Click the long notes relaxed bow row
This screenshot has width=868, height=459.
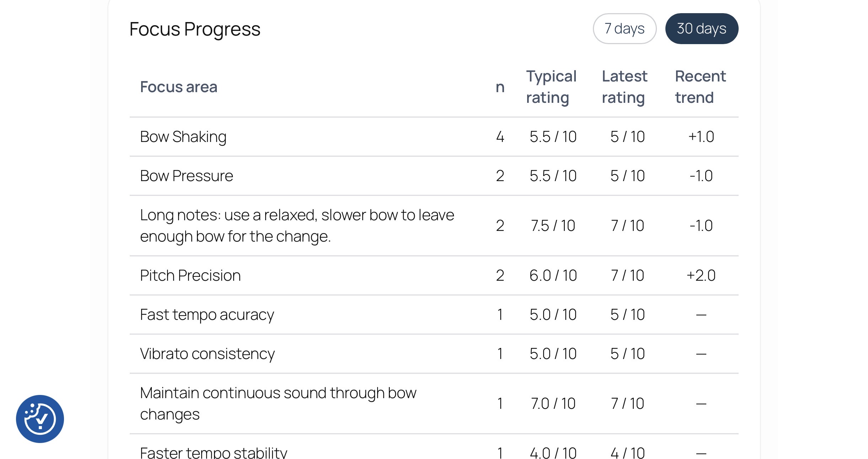[298, 225]
